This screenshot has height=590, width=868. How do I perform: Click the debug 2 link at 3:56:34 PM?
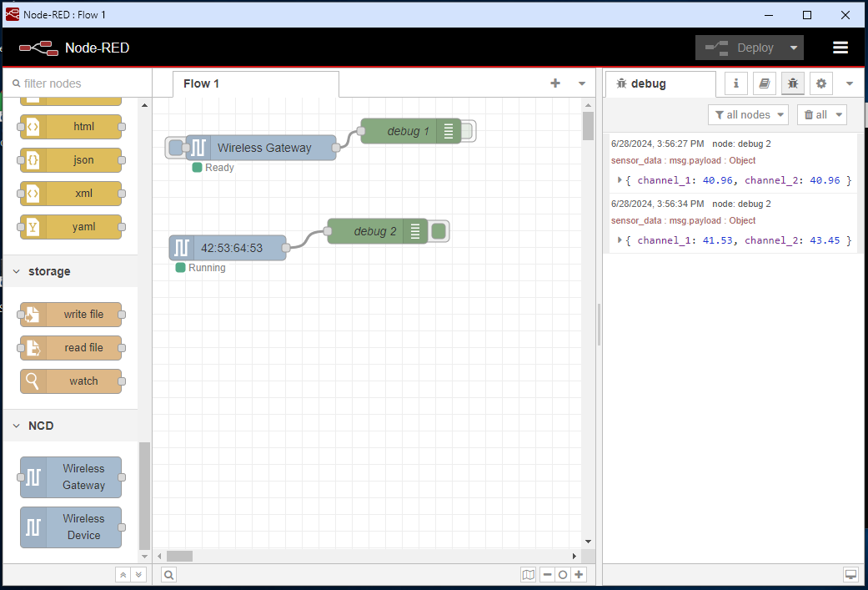tap(742, 204)
